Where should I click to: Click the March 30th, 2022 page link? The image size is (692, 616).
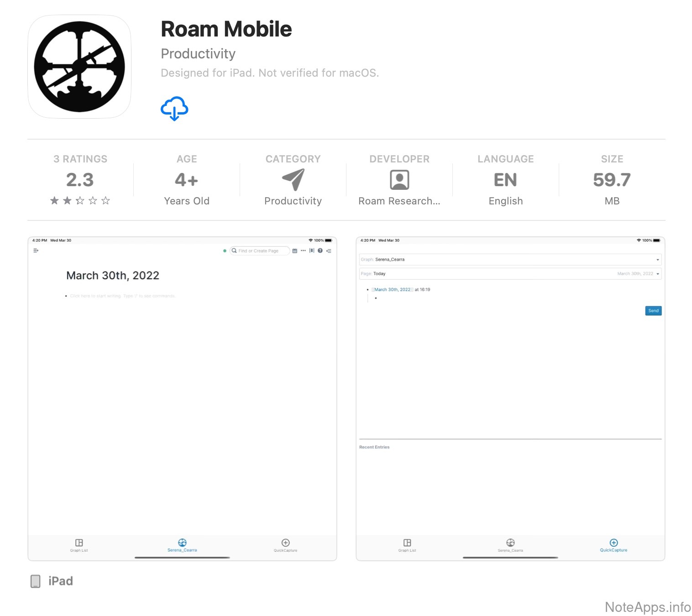[x=393, y=290]
